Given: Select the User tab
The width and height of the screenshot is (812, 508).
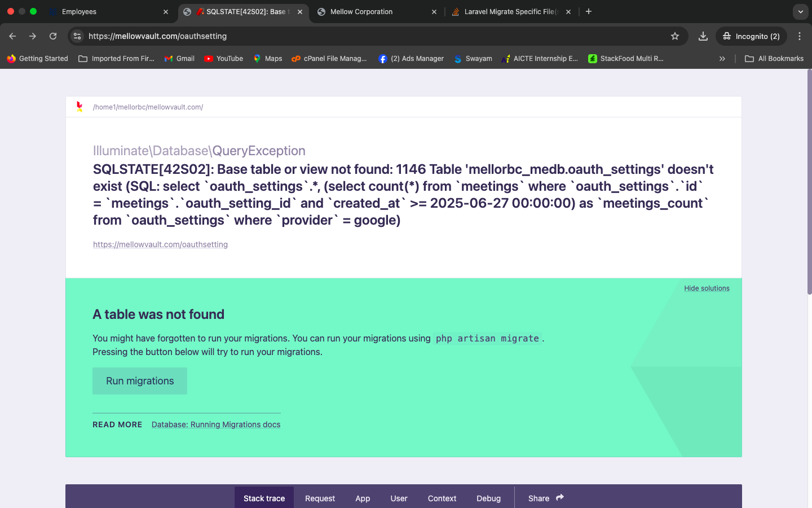Looking at the screenshot, I should 399,498.
